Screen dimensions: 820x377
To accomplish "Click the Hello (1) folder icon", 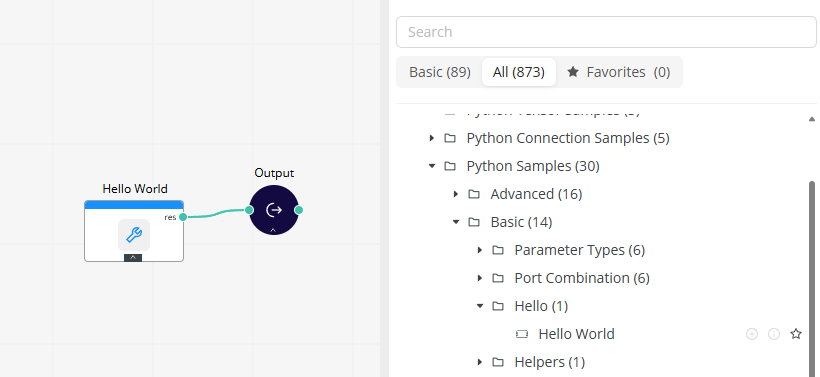I will pyautogui.click(x=498, y=306).
